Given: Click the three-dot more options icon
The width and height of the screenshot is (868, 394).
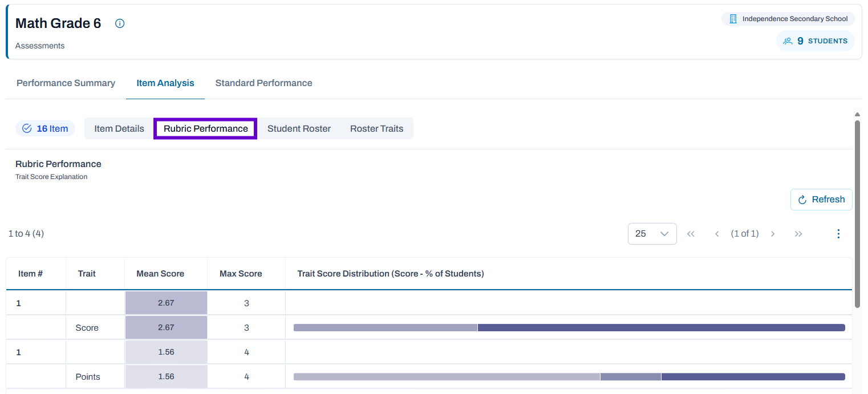Looking at the screenshot, I should tap(838, 234).
